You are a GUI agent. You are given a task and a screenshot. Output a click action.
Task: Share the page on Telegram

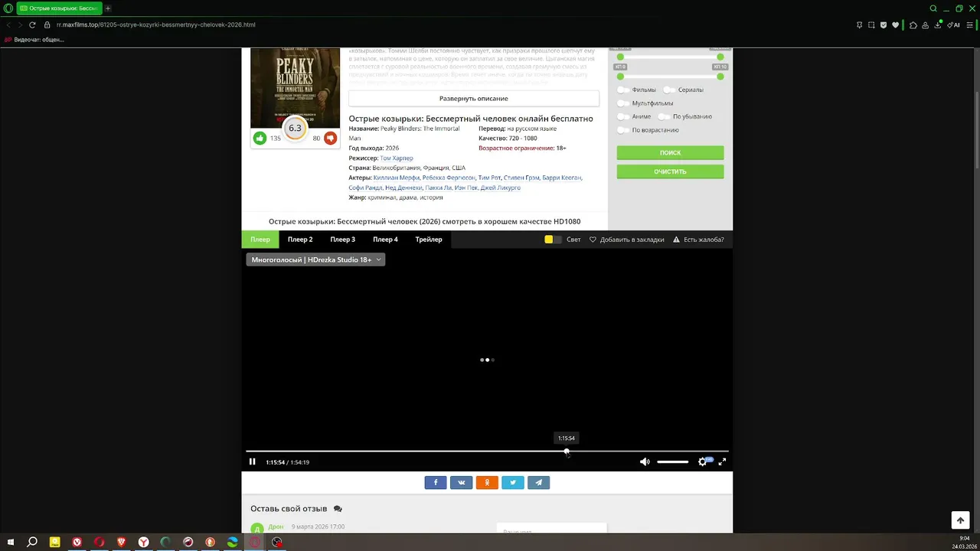(538, 482)
